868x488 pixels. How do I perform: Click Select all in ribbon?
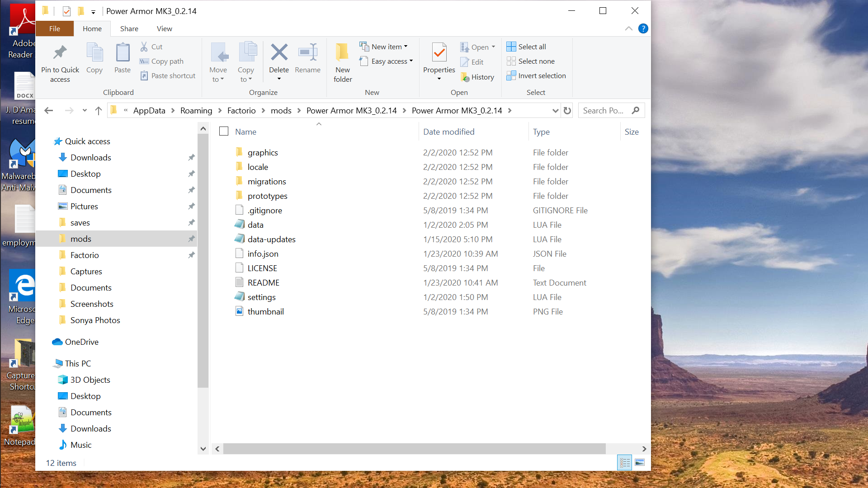pos(526,47)
